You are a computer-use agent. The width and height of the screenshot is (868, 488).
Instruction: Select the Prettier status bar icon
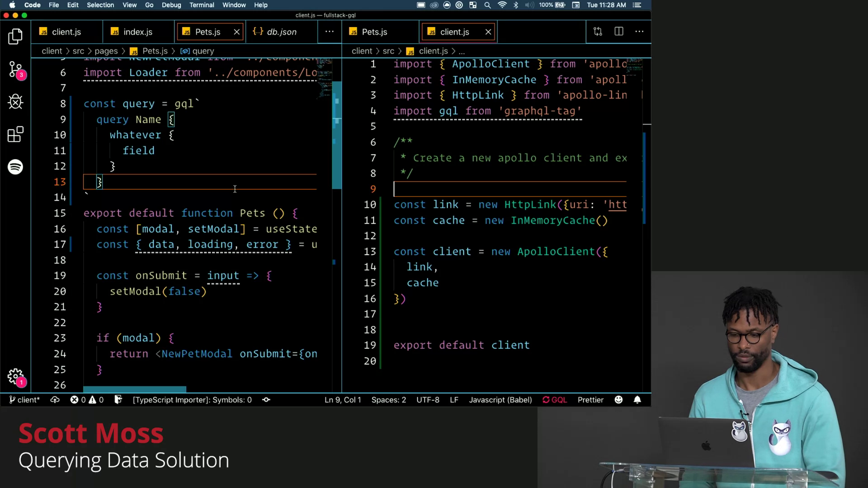[x=590, y=399]
